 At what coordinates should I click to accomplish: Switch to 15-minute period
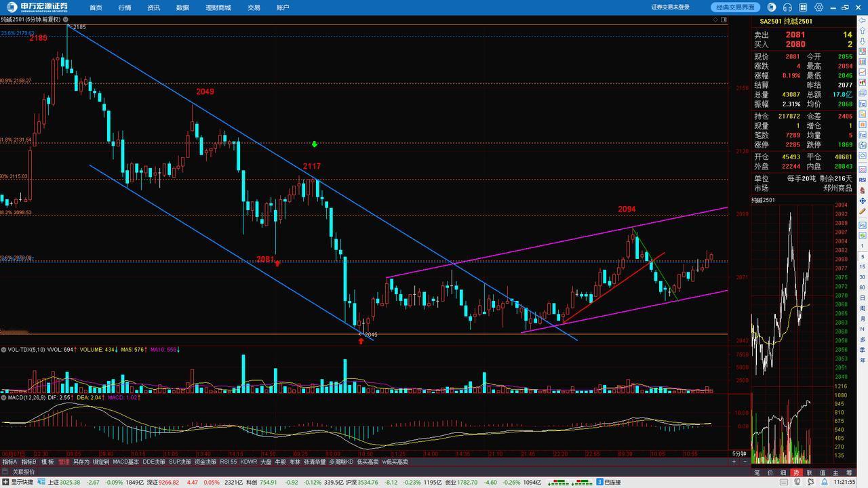click(863, 266)
